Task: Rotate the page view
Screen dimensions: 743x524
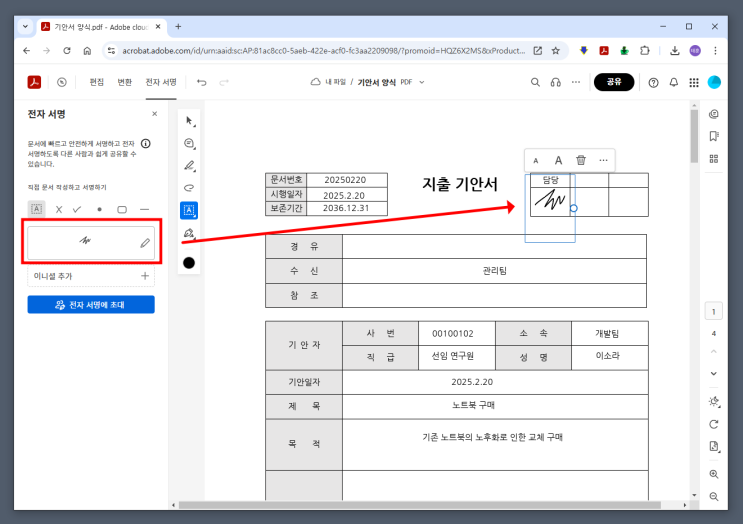Action: [714, 424]
